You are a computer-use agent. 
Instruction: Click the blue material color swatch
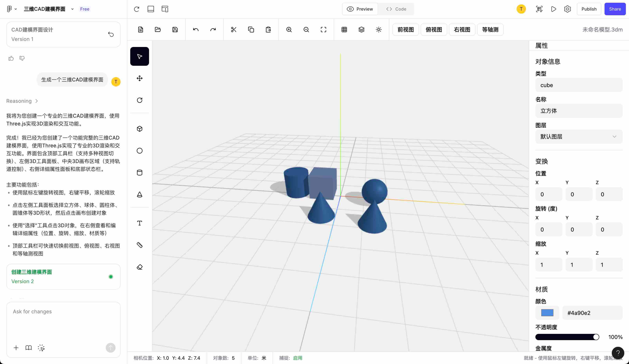(547, 313)
